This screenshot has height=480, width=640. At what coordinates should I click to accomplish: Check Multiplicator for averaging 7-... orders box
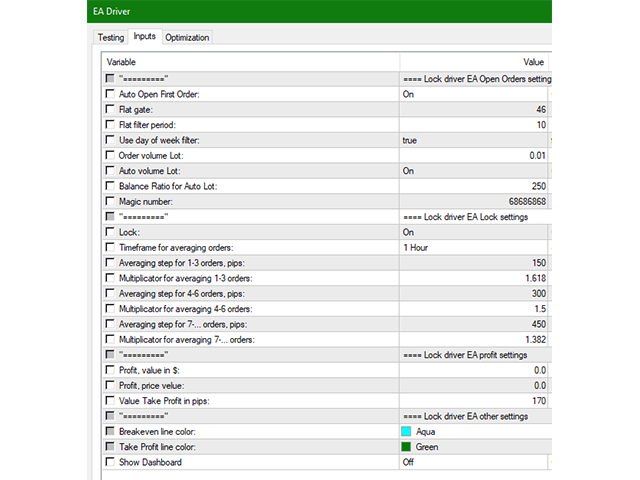[x=110, y=339]
